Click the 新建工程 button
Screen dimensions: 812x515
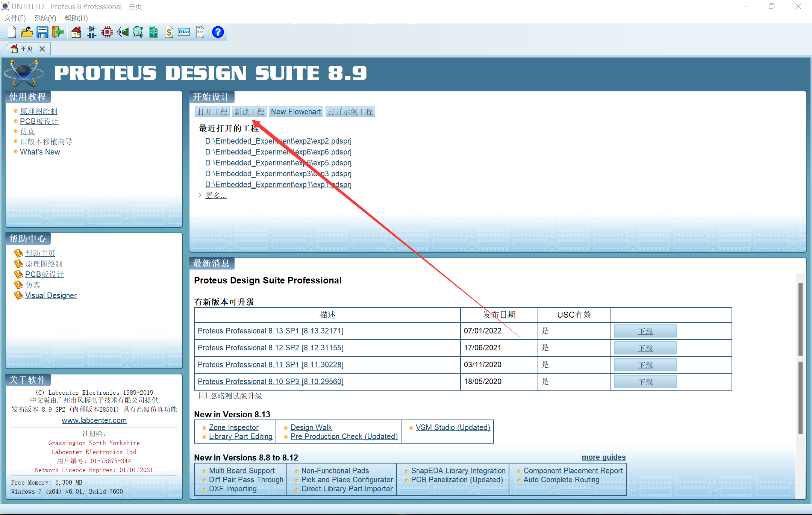[249, 112]
